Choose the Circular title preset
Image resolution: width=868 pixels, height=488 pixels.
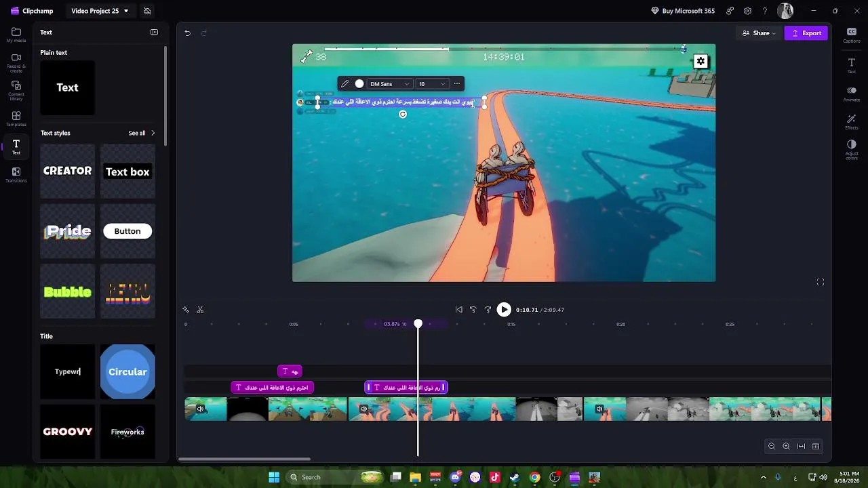pos(127,371)
